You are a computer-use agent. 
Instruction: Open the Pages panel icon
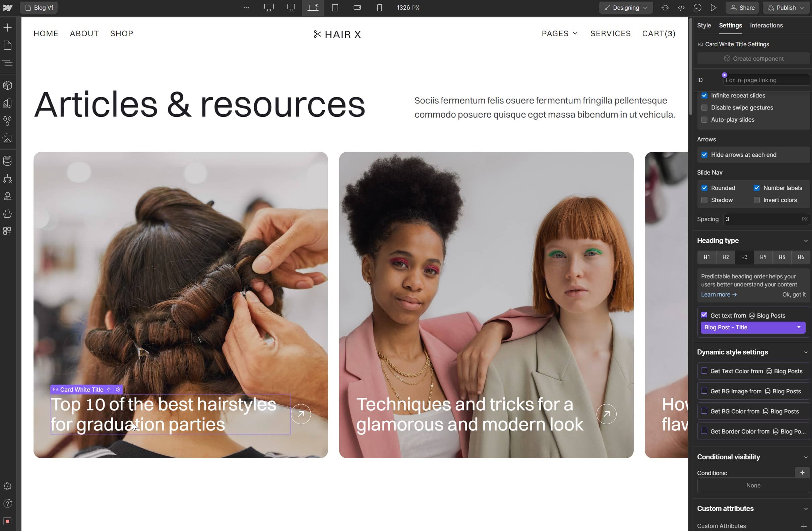(x=7, y=45)
